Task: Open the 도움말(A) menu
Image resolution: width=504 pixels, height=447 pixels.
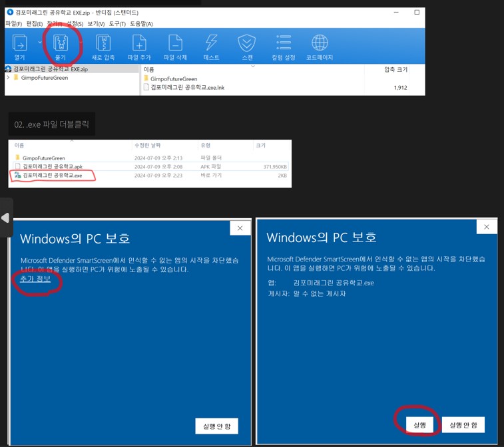Action: click(x=141, y=24)
